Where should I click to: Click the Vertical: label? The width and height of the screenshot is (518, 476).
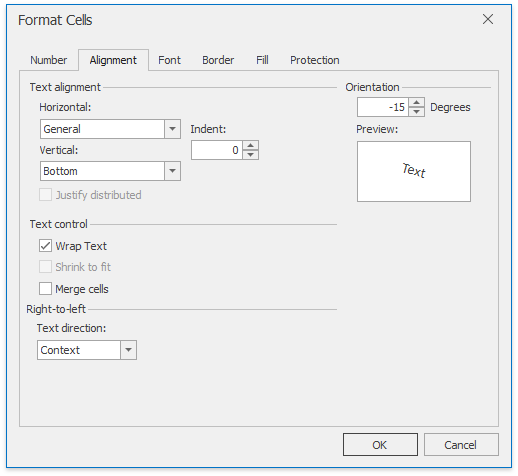59,150
